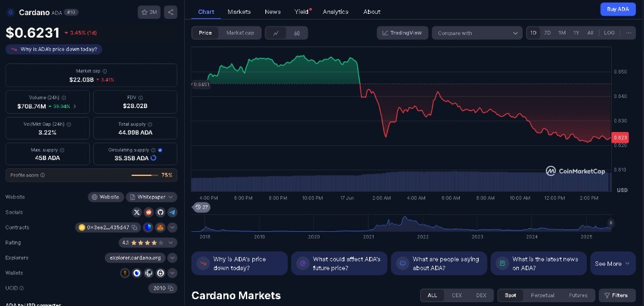Click the Cardano logo icon

pyautogui.click(x=10, y=13)
